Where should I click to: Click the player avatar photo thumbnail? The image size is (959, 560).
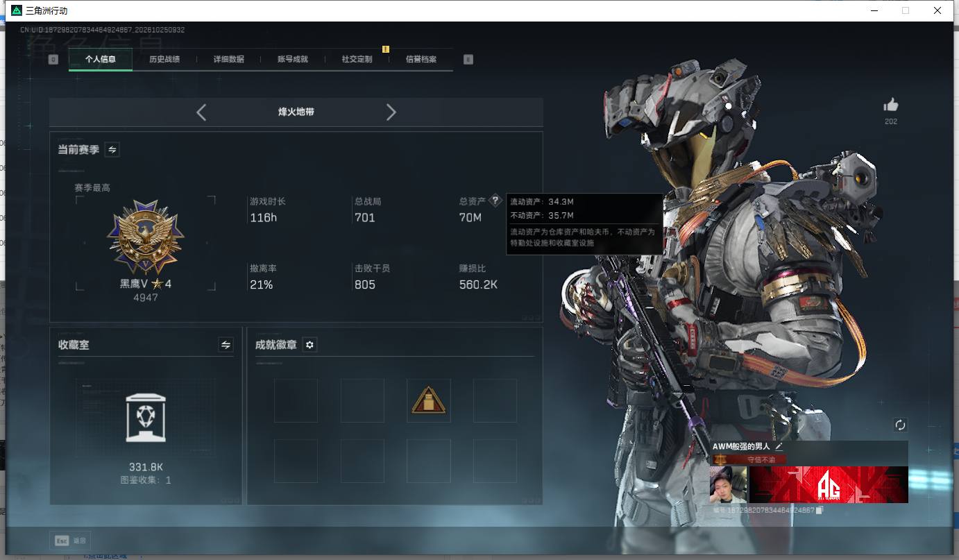pos(728,485)
